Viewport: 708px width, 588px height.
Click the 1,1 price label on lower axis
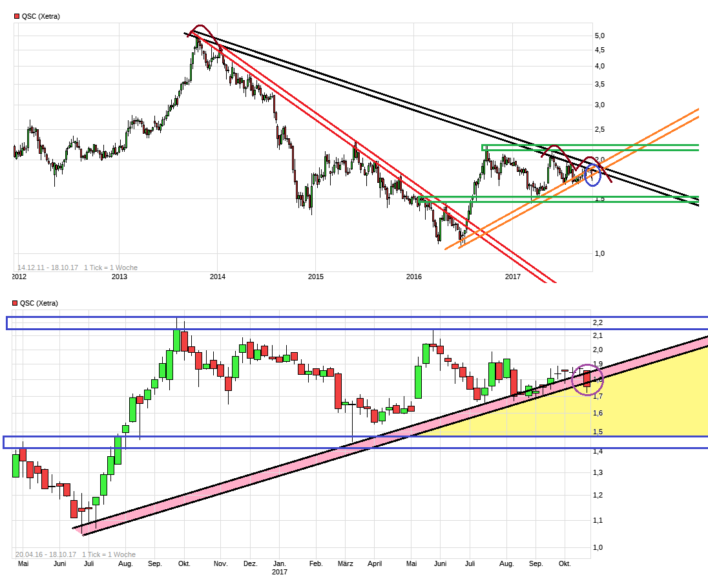coord(598,520)
